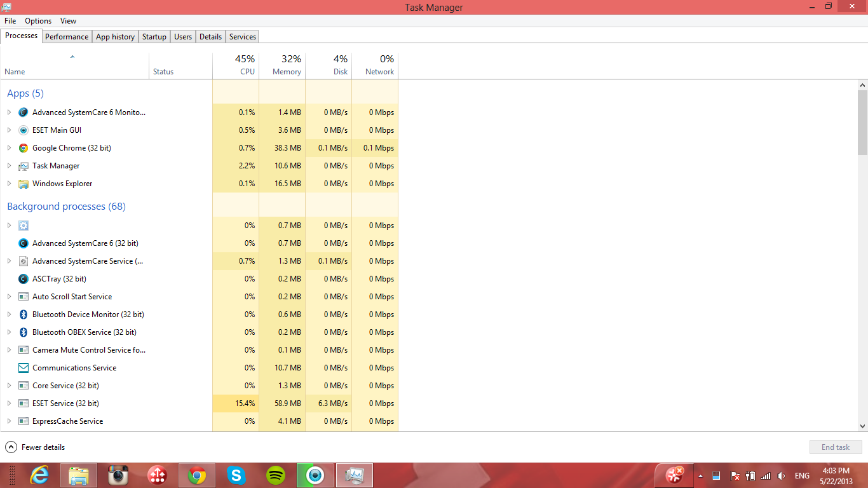Click the volume speaker icon in system tray
The image size is (868, 488).
pos(781,476)
